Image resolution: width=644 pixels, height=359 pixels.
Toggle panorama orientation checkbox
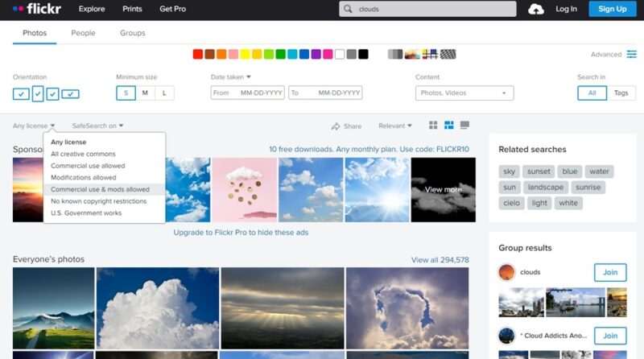[x=70, y=94]
